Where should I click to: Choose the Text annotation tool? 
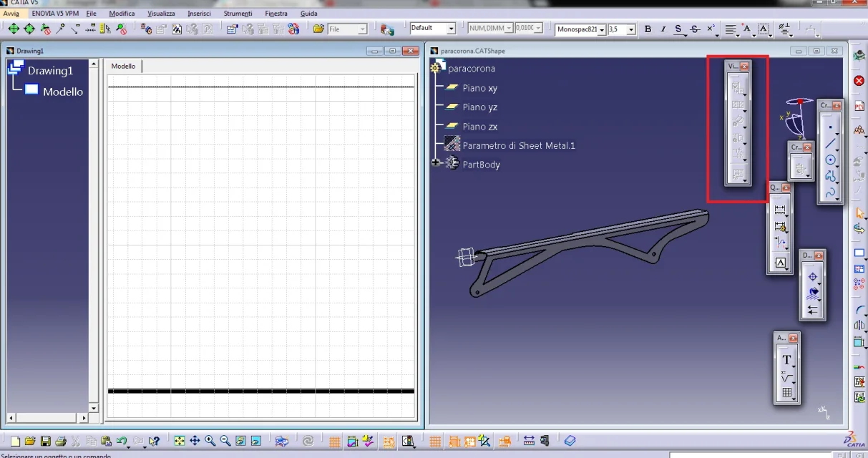point(786,360)
